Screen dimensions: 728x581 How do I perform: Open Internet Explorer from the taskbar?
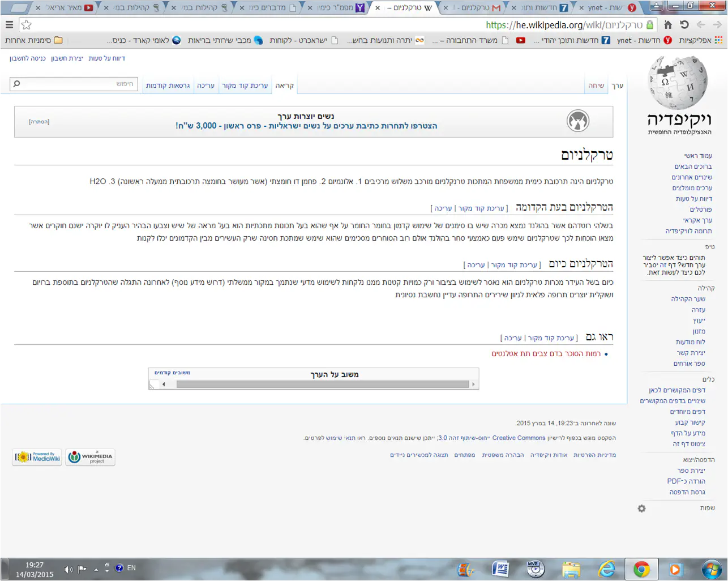[x=606, y=569]
